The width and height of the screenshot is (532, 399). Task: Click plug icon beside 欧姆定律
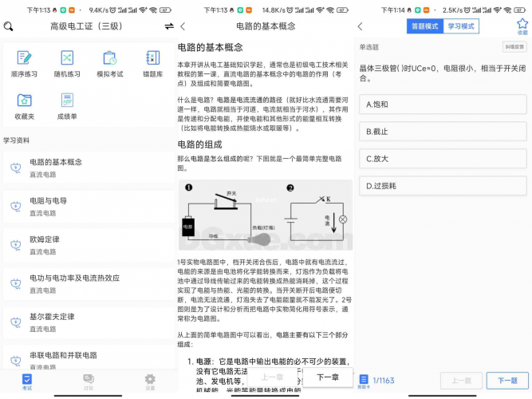pyautogui.click(x=16, y=245)
